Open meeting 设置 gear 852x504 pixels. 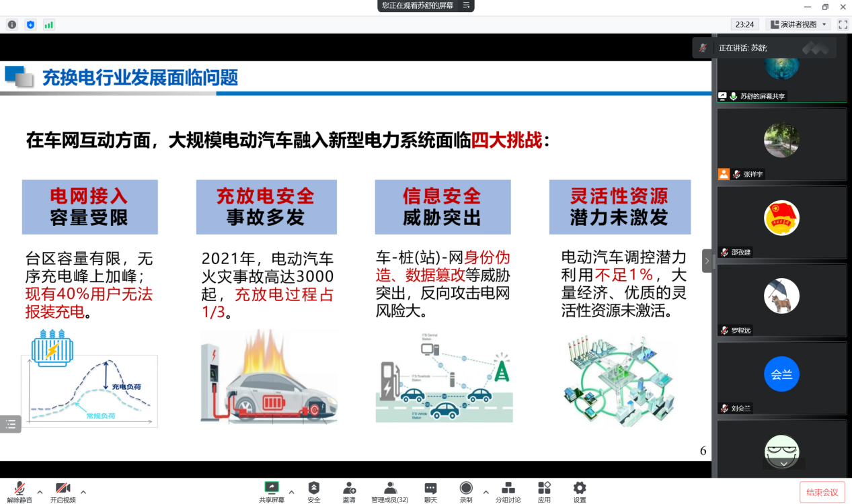[580, 492]
